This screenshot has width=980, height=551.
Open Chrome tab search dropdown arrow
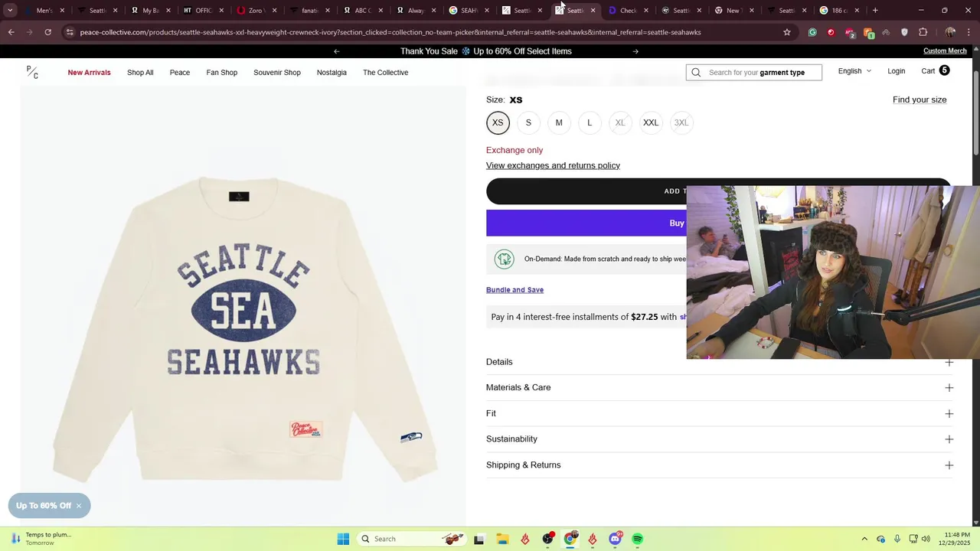pos(10,11)
